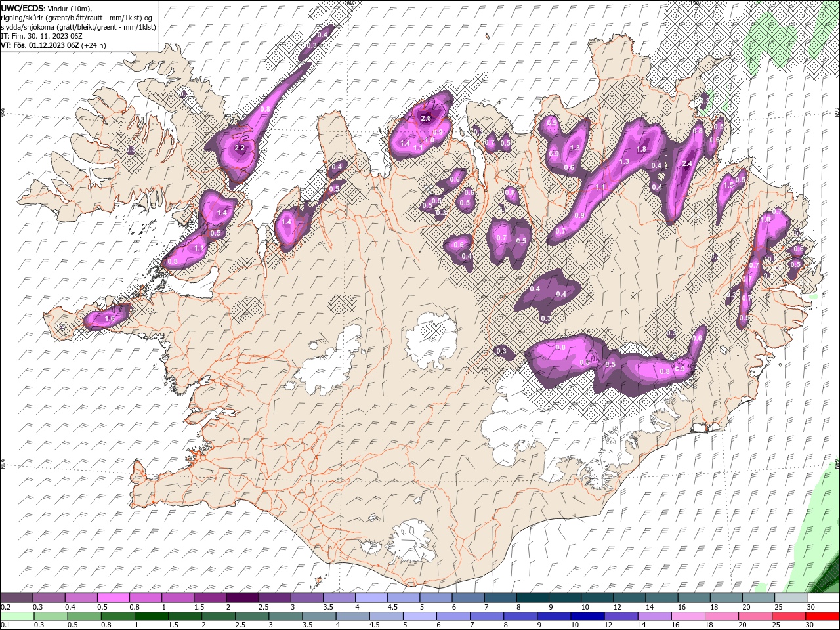
Task: Click the '0.2' label in upper legend
Action: (6, 607)
